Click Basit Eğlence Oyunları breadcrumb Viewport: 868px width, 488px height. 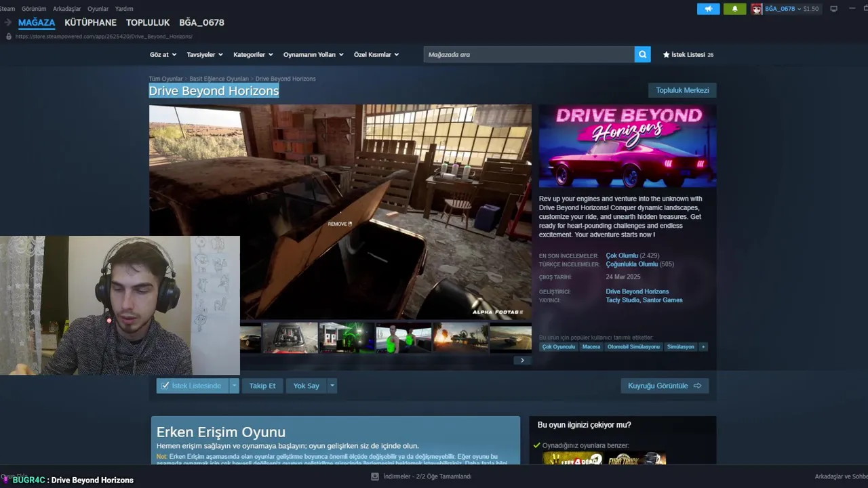pos(219,79)
